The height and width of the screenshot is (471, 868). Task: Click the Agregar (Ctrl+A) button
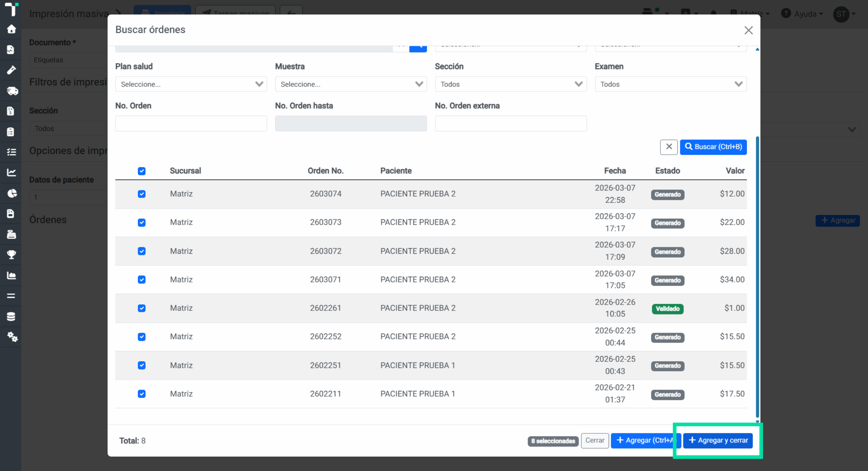point(646,440)
